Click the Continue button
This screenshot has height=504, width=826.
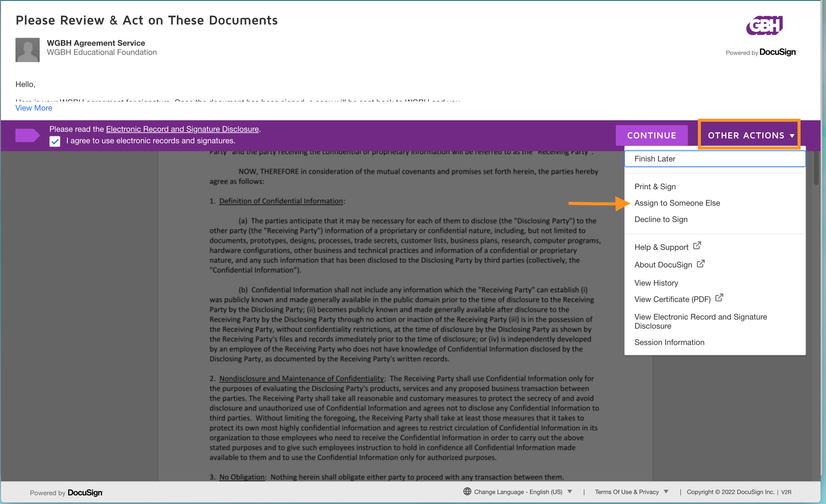pos(651,135)
